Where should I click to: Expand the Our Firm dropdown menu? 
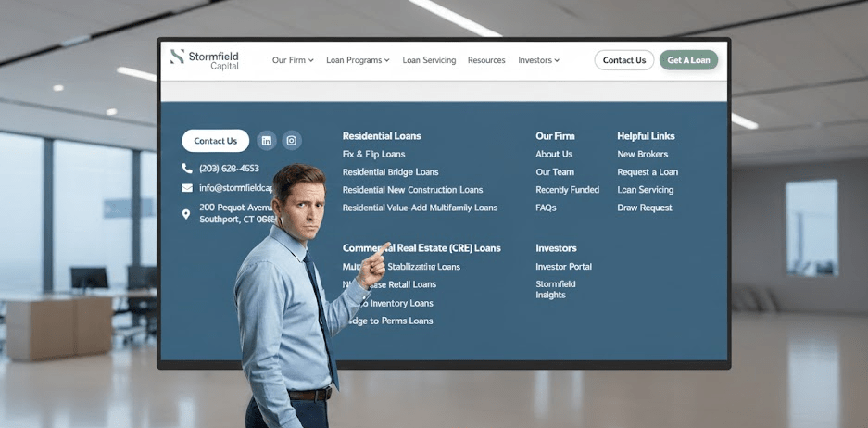pos(293,60)
